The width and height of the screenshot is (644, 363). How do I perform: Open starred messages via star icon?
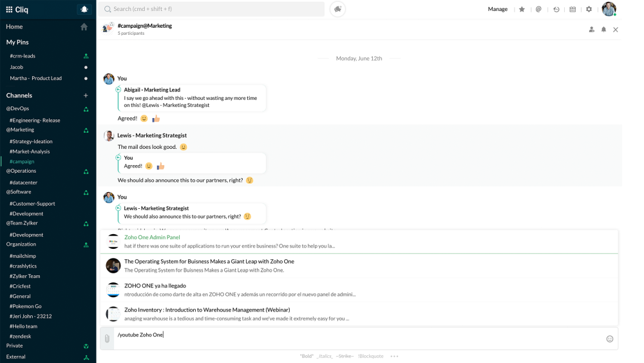[522, 10]
